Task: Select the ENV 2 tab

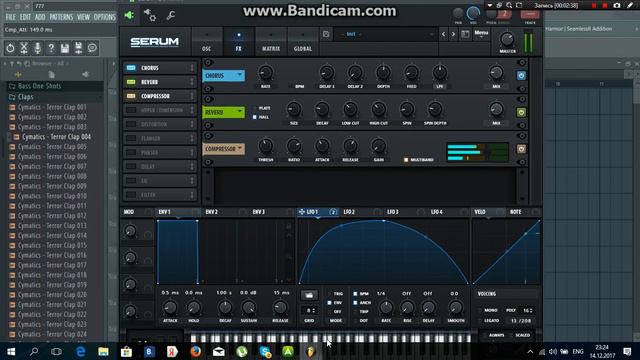Action: [x=211, y=212]
